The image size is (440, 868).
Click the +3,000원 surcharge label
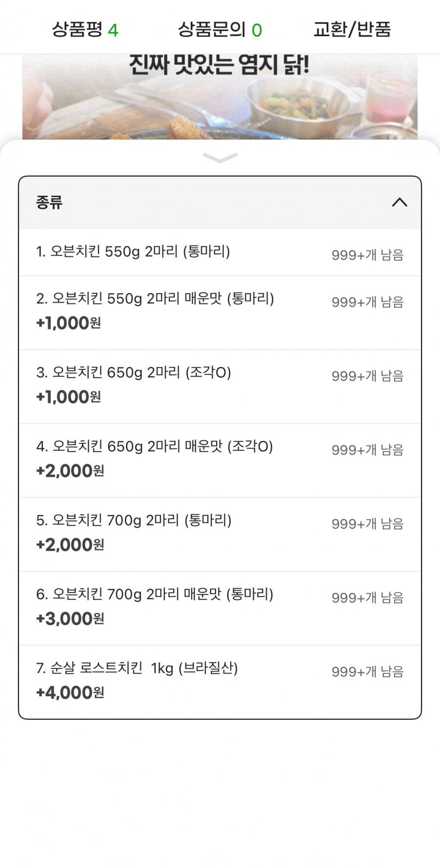coord(70,619)
